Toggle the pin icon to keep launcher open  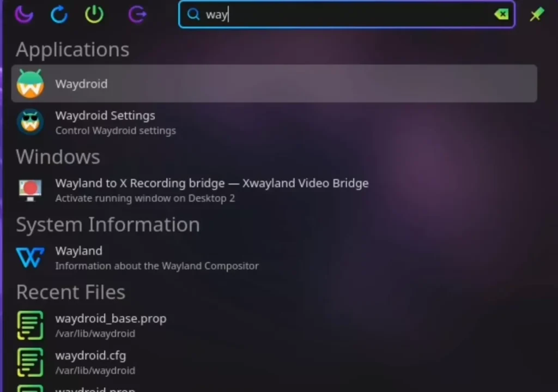coord(537,15)
